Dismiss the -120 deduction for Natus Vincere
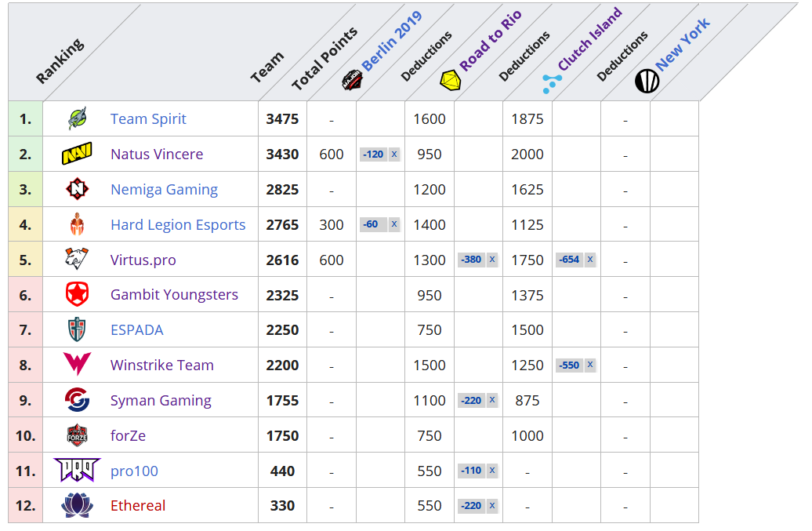 [394, 154]
